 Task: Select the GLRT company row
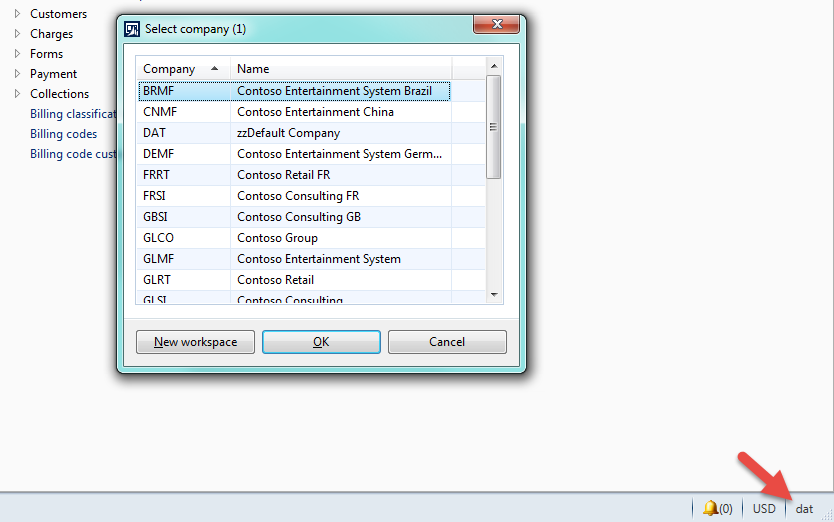click(x=311, y=280)
